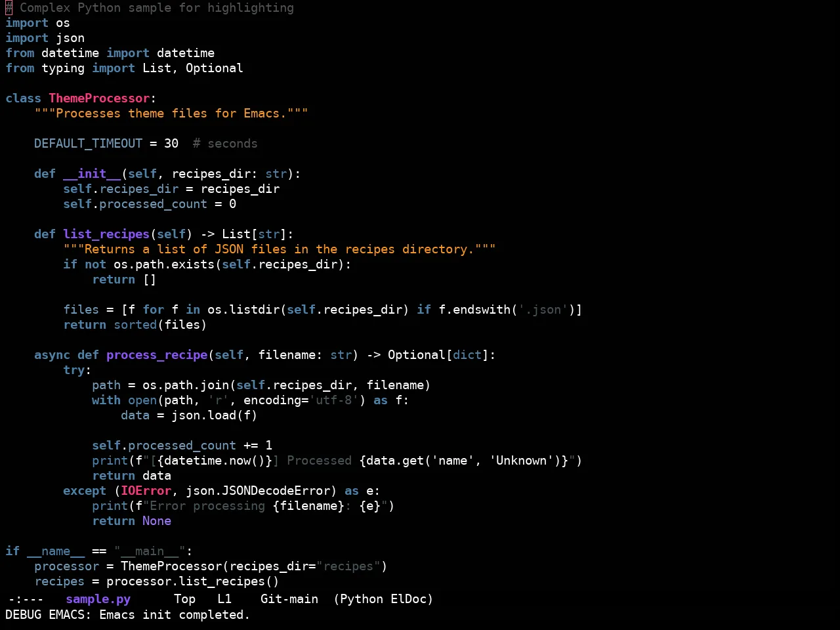This screenshot has height=630, width=840.
Task: Click 'self.processed_count += 1' line
Action: 182,446
